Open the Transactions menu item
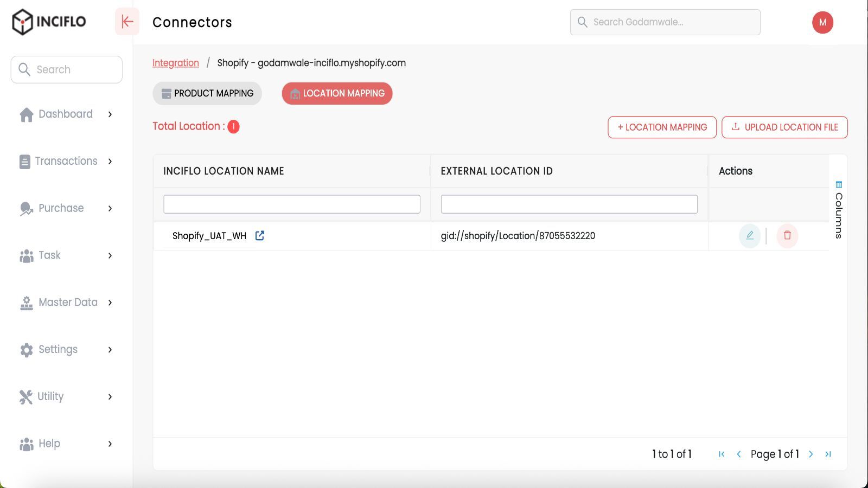Image resolution: width=868 pixels, height=488 pixels. click(x=66, y=161)
